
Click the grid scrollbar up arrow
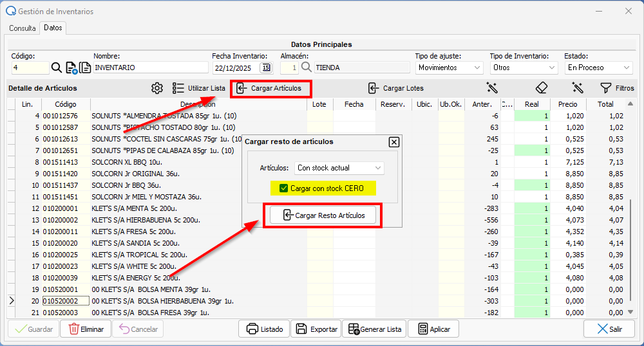[631, 104]
